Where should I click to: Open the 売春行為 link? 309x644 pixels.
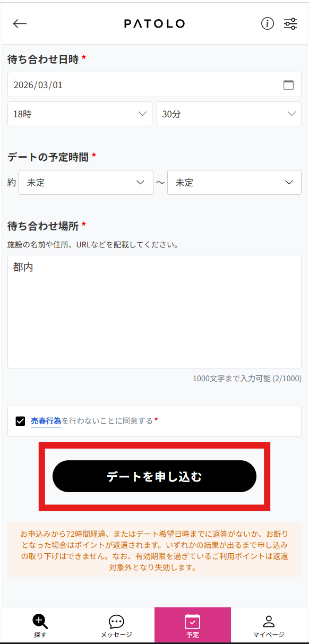(46, 421)
